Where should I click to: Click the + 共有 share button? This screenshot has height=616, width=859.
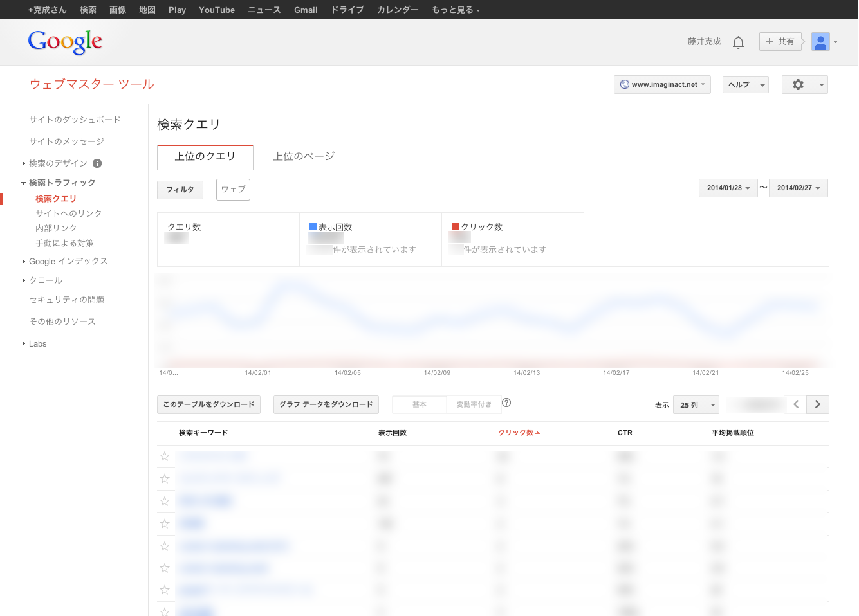pyautogui.click(x=780, y=41)
